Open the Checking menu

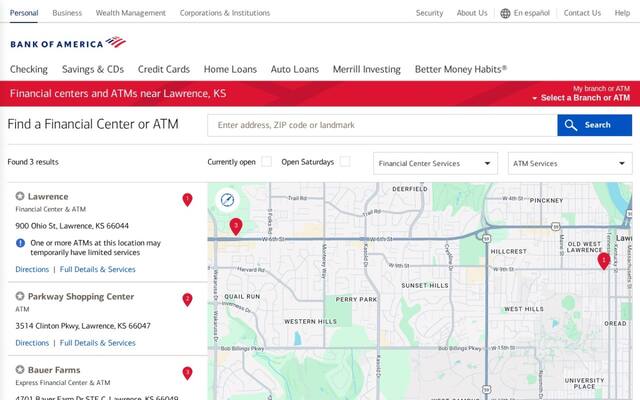(x=29, y=69)
